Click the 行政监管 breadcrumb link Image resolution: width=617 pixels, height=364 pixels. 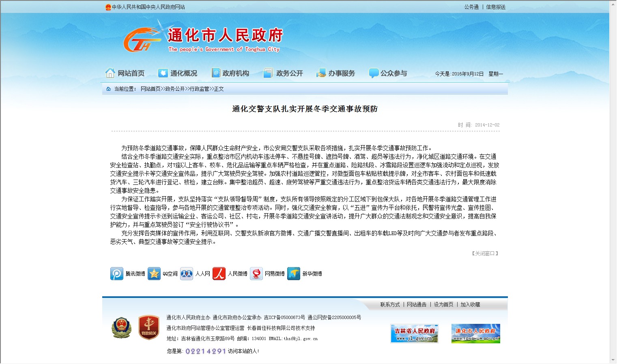click(200, 89)
